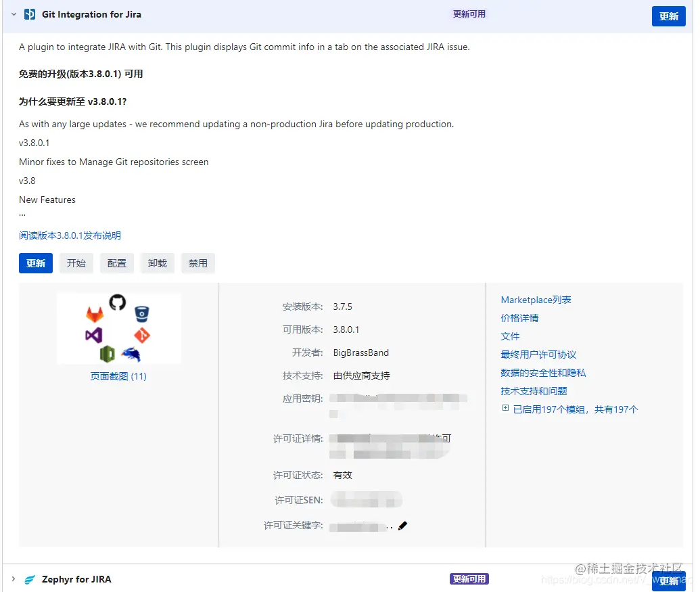
Task: Click the Zephyr for JIRA logo
Action: [x=29, y=579]
